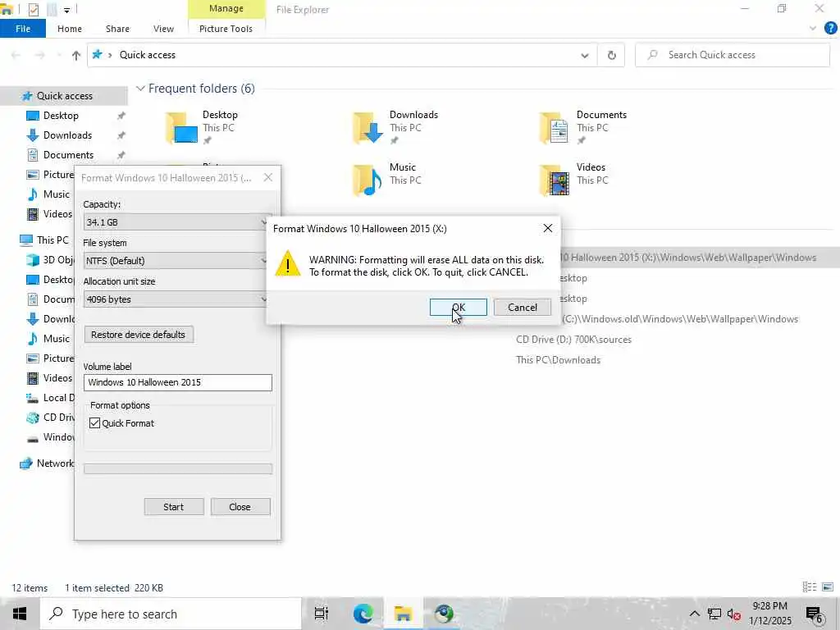
Task: Open the Desktop folder icon
Action: (182, 127)
